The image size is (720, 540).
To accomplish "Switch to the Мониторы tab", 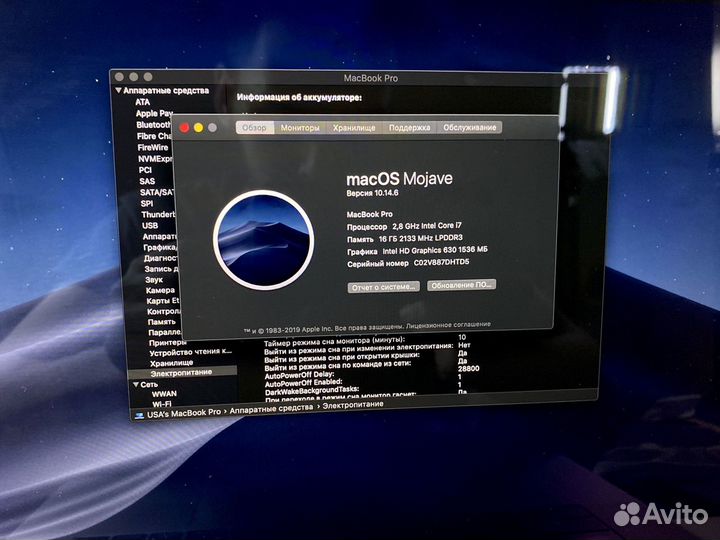I will point(300,128).
